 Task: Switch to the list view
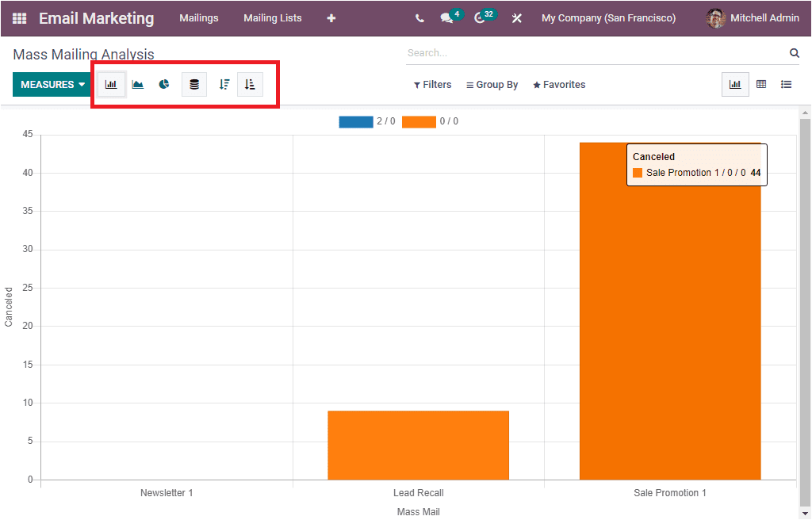tap(786, 84)
